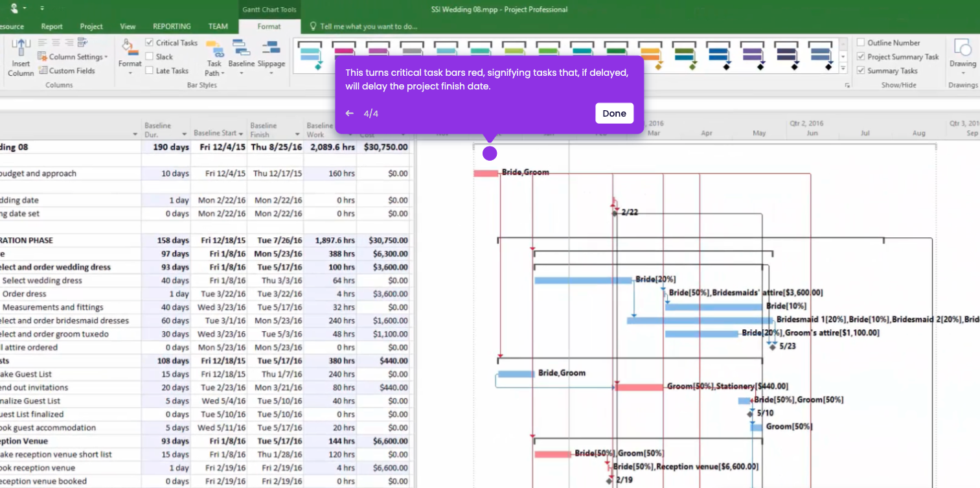Switch to the Project tab
Viewport: 980px width, 488px height.
tap(91, 27)
